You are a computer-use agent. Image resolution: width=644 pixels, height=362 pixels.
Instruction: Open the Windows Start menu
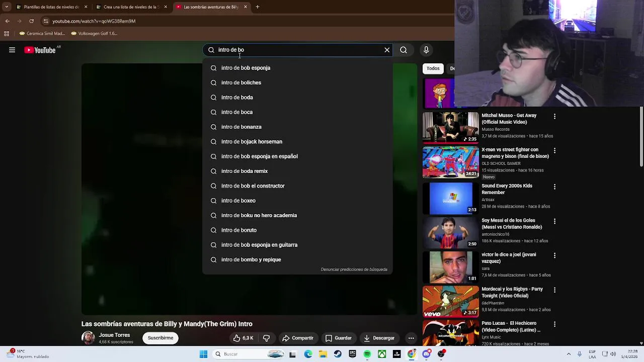tap(203, 354)
